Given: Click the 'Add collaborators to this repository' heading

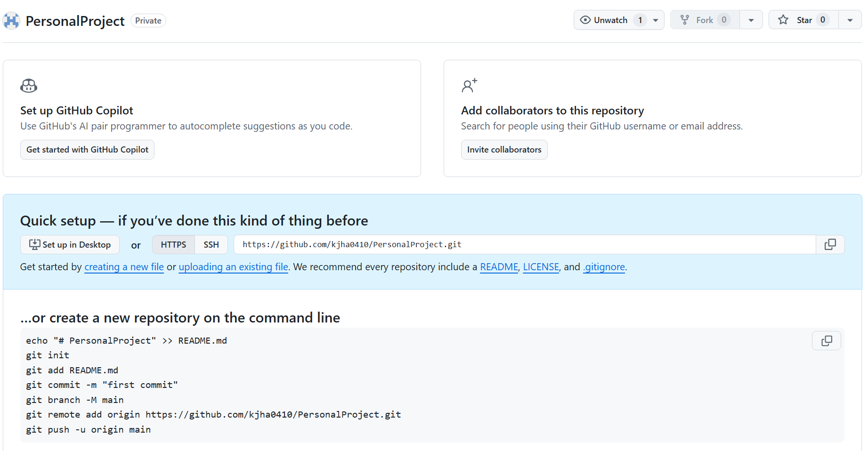Looking at the screenshot, I should tap(552, 111).
